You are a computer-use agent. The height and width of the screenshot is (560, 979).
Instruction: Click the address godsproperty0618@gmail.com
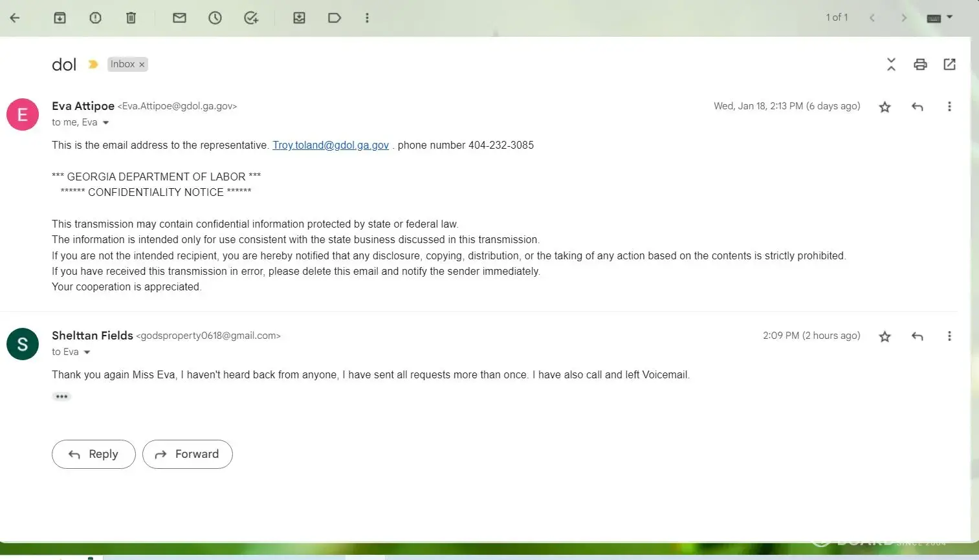208,336
